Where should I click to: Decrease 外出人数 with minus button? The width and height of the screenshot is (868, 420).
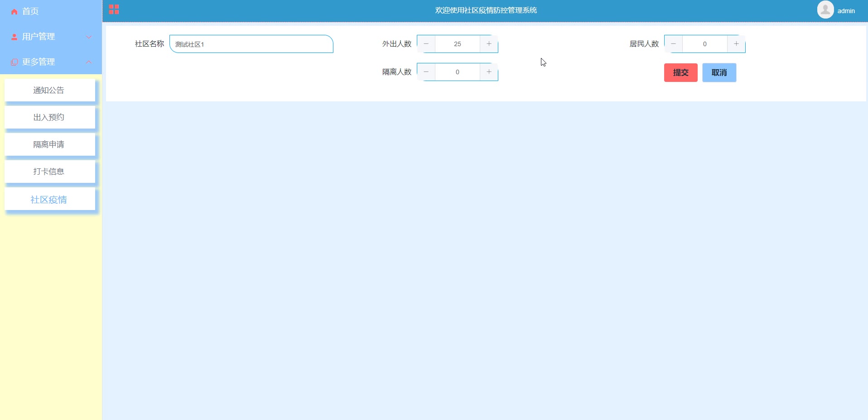pyautogui.click(x=426, y=44)
